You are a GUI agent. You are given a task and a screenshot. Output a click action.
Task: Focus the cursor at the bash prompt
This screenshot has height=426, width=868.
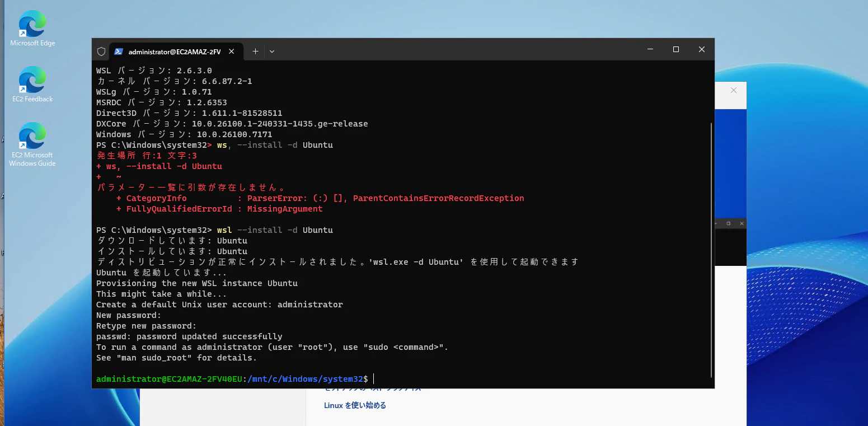click(373, 379)
